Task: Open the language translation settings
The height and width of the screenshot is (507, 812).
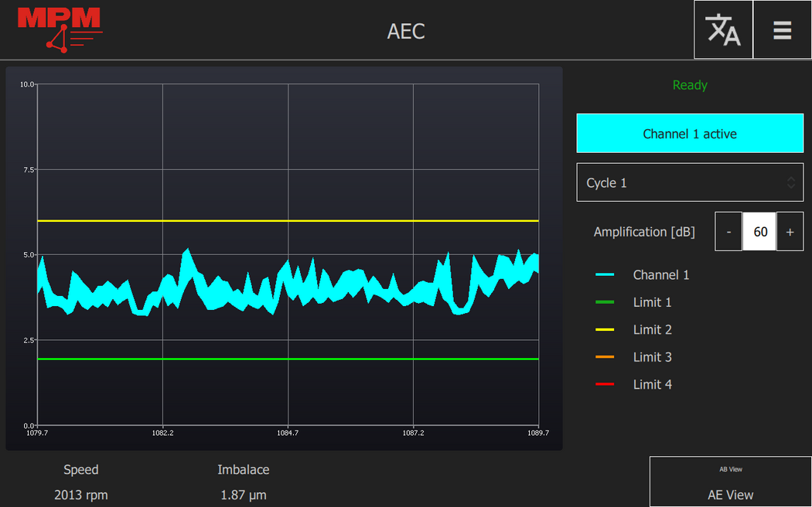Action: tap(723, 29)
